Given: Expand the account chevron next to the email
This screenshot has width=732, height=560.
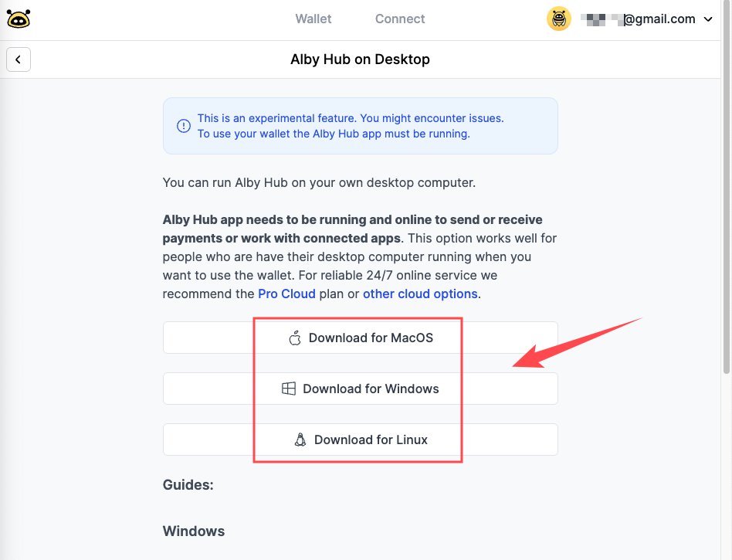Looking at the screenshot, I should (708, 19).
